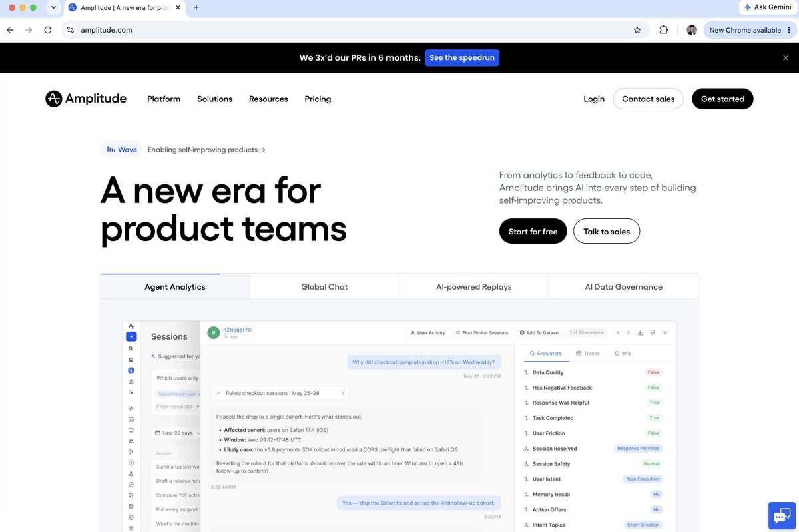
Task: Click the address bar showing amplitude.com
Action: point(354,30)
